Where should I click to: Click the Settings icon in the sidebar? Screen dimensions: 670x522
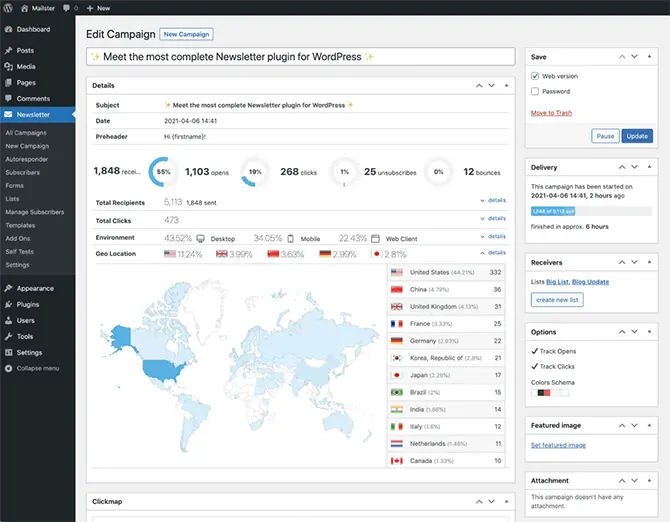click(x=8, y=352)
